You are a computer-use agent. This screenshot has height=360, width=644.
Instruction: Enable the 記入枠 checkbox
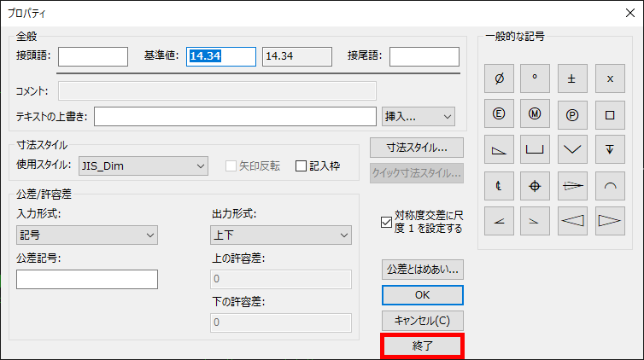[301, 165]
